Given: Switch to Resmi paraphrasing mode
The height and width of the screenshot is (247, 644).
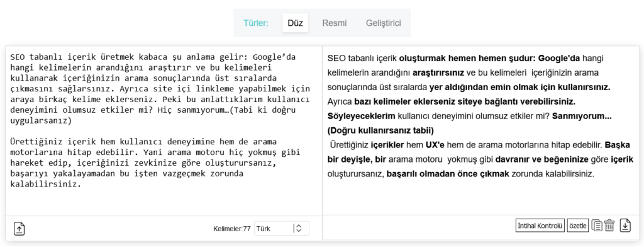Looking at the screenshot, I should pyautogui.click(x=334, y=23).
